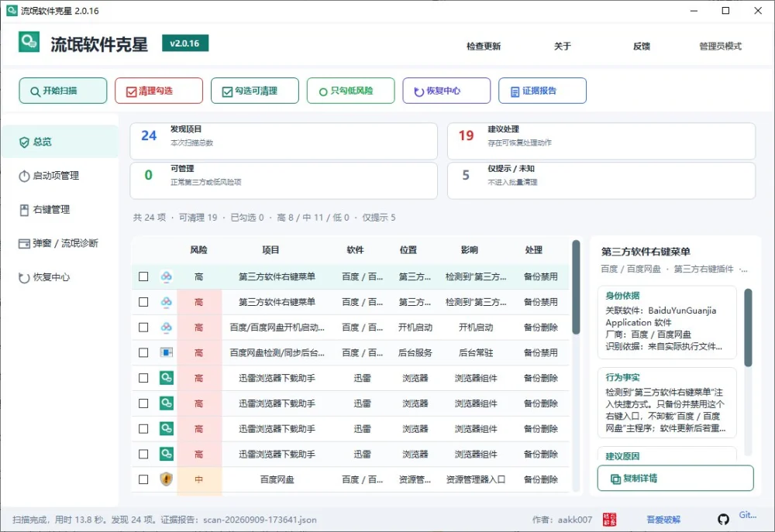Click the 位置 column header

(x=408, y=250)
